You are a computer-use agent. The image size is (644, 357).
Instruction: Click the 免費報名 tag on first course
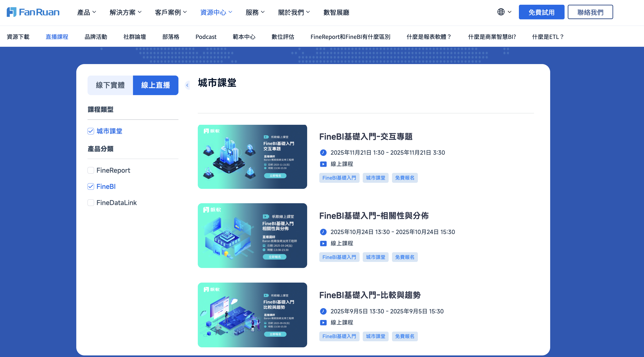point(405,178)
